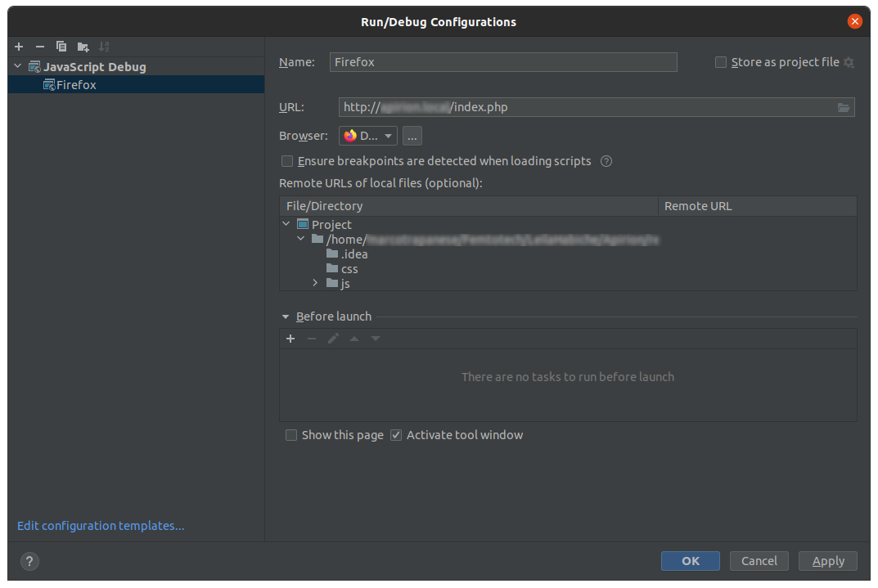
Task: Click the folder icon in URL field
Action: tap(844, 107)
